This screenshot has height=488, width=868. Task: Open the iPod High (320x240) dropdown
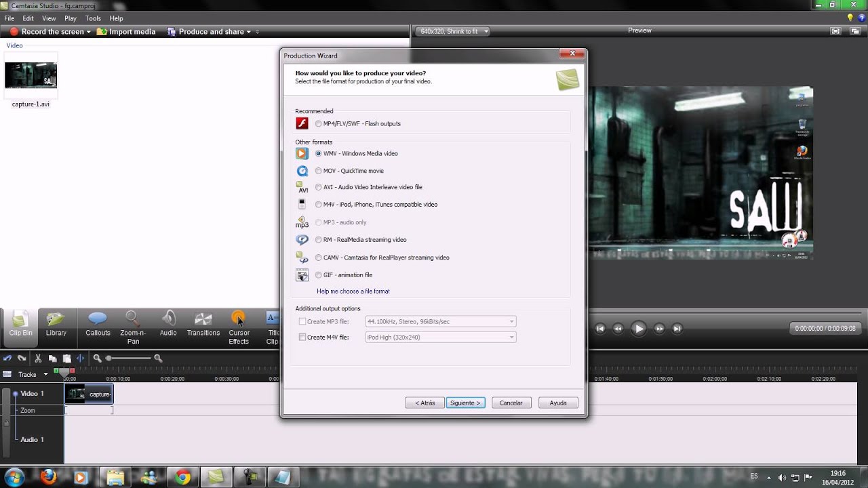[x=441, y=337]
